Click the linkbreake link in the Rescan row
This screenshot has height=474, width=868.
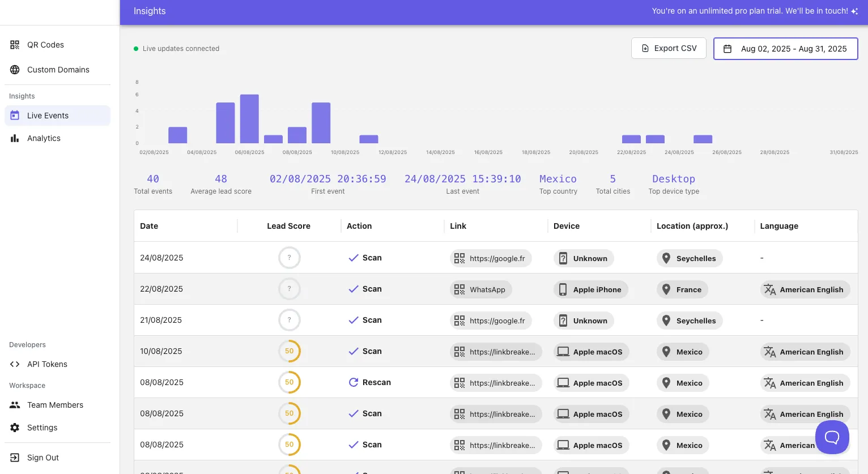[x=496, y=383]
